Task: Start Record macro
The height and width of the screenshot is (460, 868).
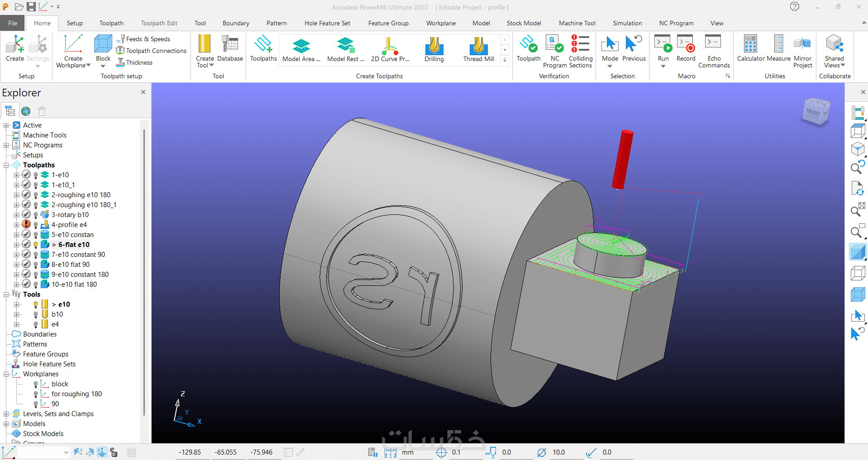Action: point(686,48)
